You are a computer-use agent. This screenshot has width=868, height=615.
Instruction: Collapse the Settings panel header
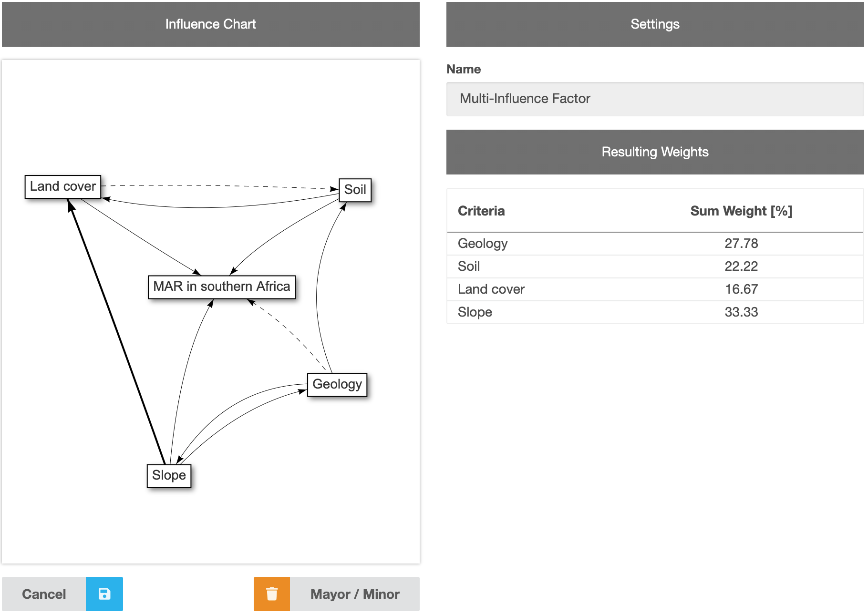655,24
